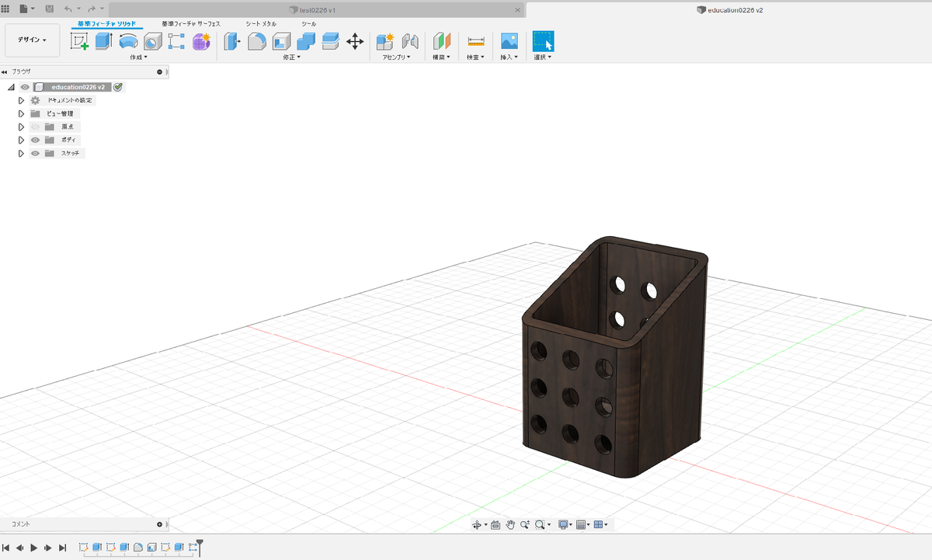Step timeline back one feature
Viewport: 932px width, 560px height.
coord(20,548)
